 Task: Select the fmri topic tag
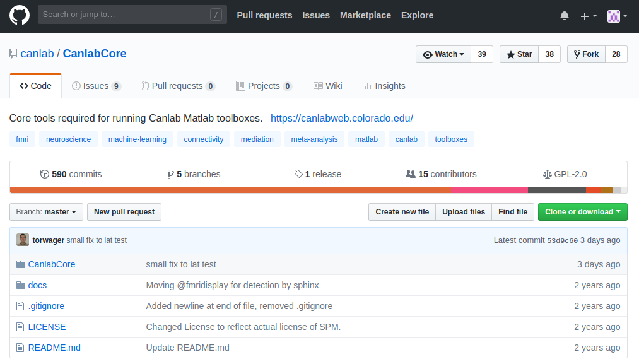pyautogui.click(x=23, y=139)
